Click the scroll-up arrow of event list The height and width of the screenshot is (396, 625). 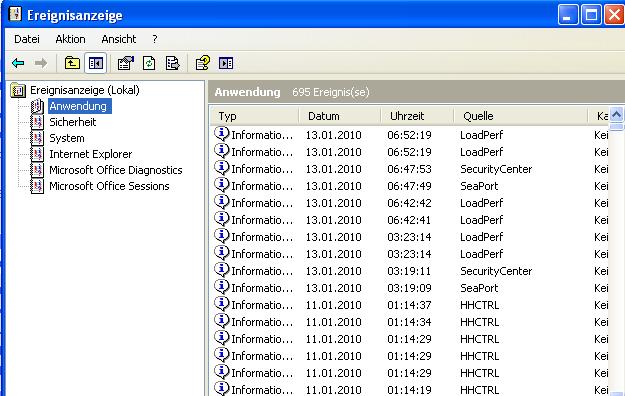617,115
